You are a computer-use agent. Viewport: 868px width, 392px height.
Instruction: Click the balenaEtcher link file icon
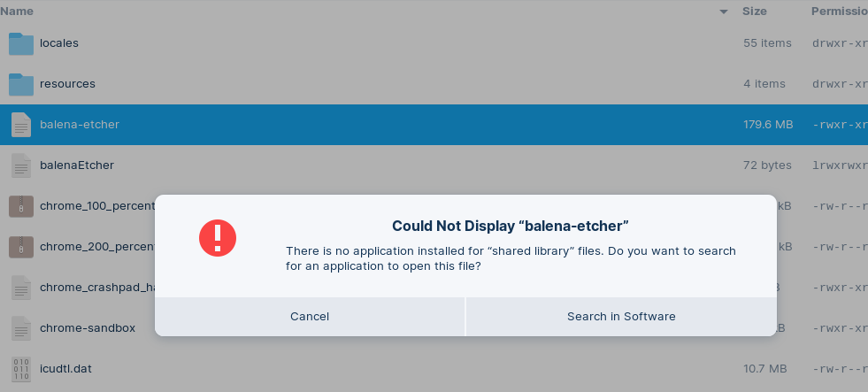point(21,165)
